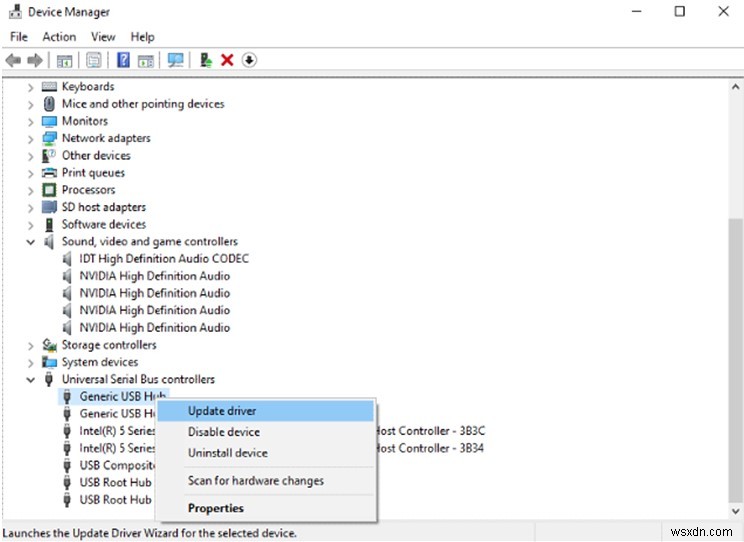Screen dimensions: 744x542
Task: Click the Show/Hide Console Tree icon
Action: coord(64,61)
